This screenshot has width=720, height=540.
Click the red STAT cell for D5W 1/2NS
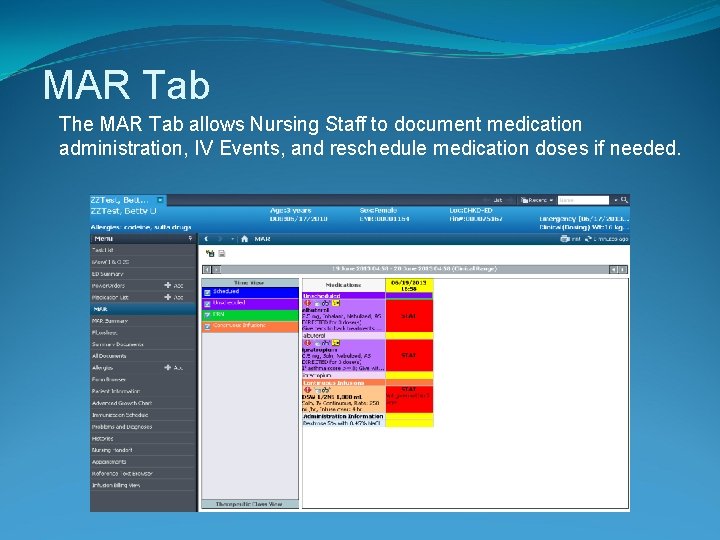(x=409, y=399)
